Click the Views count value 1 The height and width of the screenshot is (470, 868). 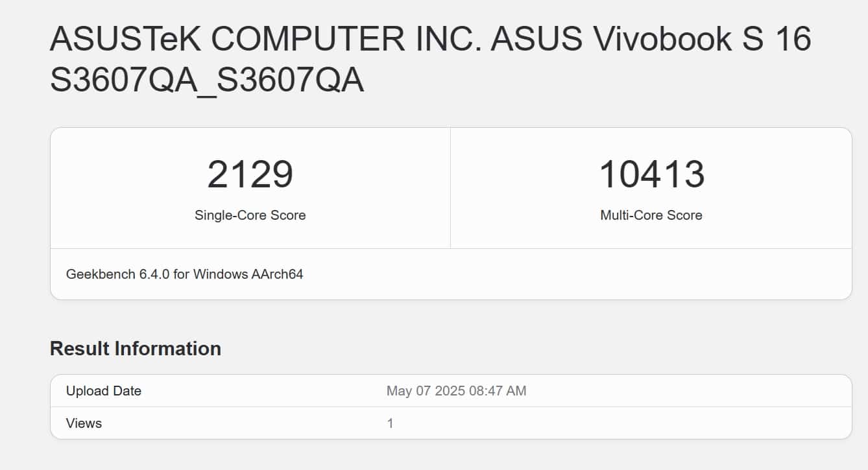(x=390, y=423)
